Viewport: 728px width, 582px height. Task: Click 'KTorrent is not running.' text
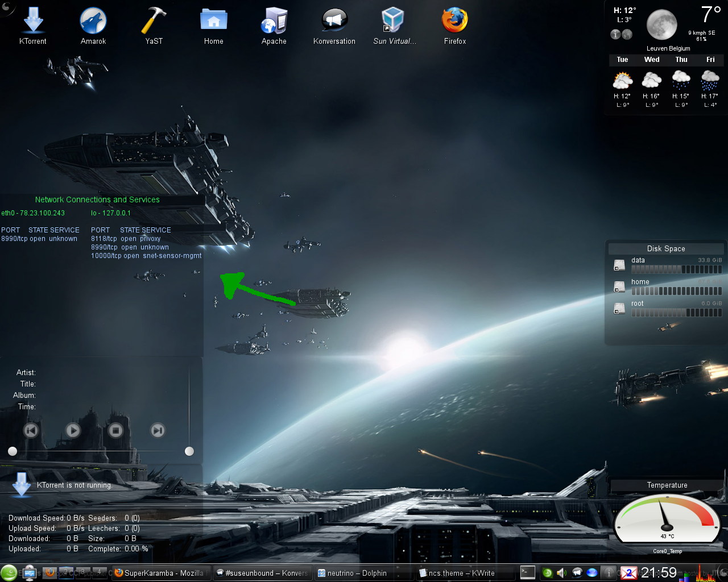[75, 485]
